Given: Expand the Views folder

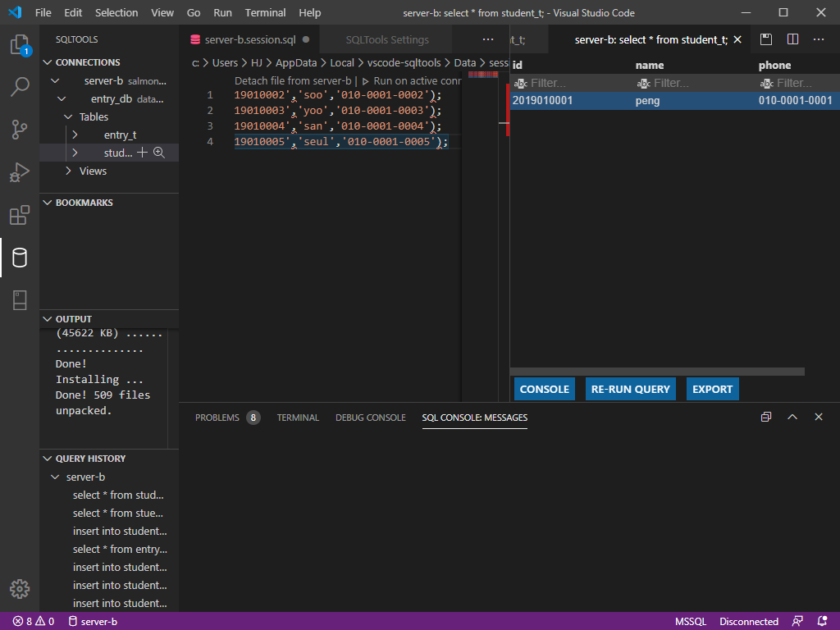Looking at the screenshot, I should click(x=68, y=171).
